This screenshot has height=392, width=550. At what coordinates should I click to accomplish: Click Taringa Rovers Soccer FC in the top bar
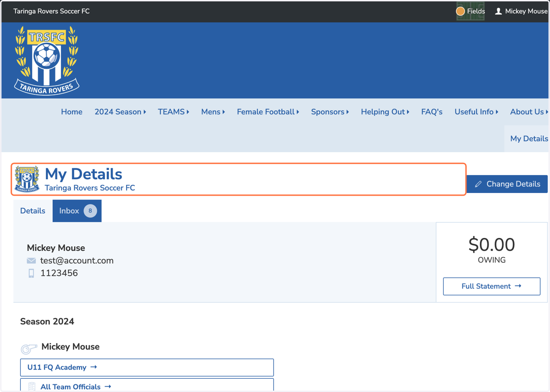pos(51,11)
